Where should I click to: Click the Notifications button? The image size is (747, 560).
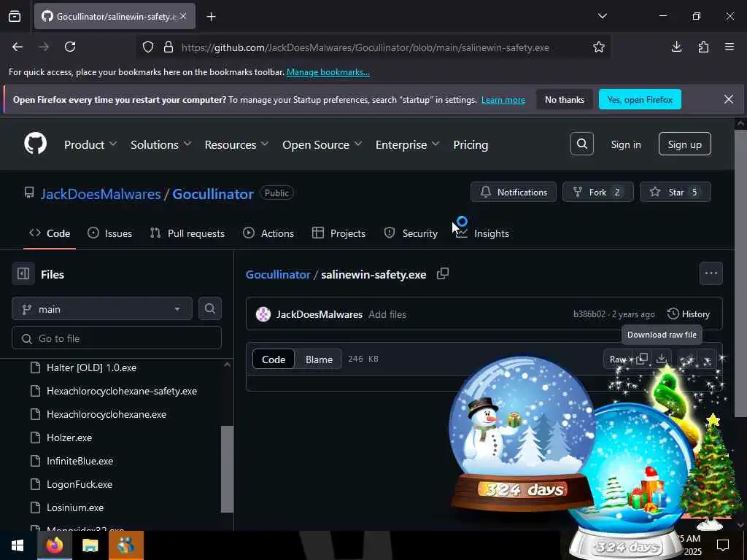[x=513, y=192]
